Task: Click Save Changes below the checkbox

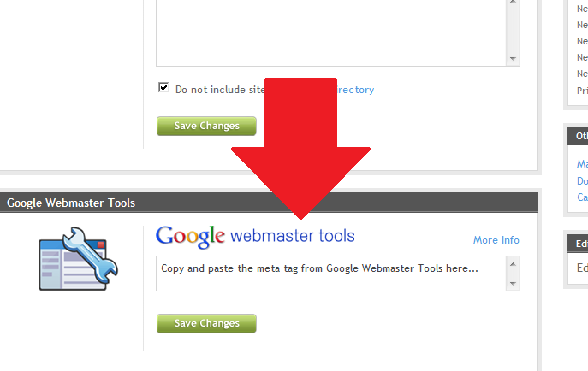Action: coord(206,126)
